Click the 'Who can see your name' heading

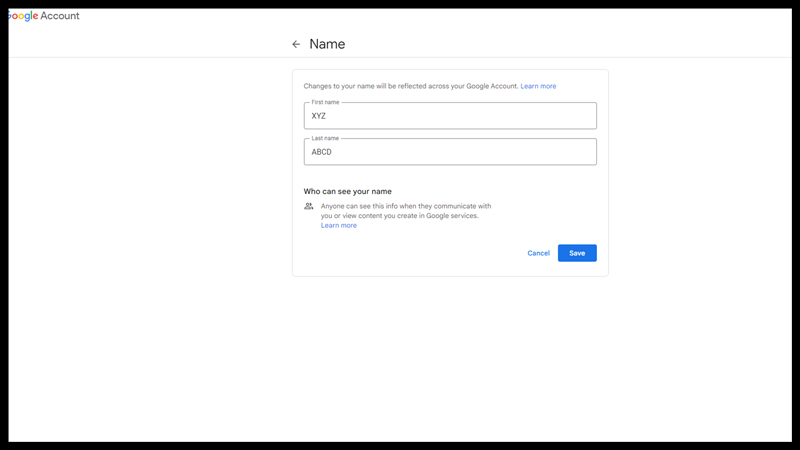pyautogui.click(x=347, y=191)
